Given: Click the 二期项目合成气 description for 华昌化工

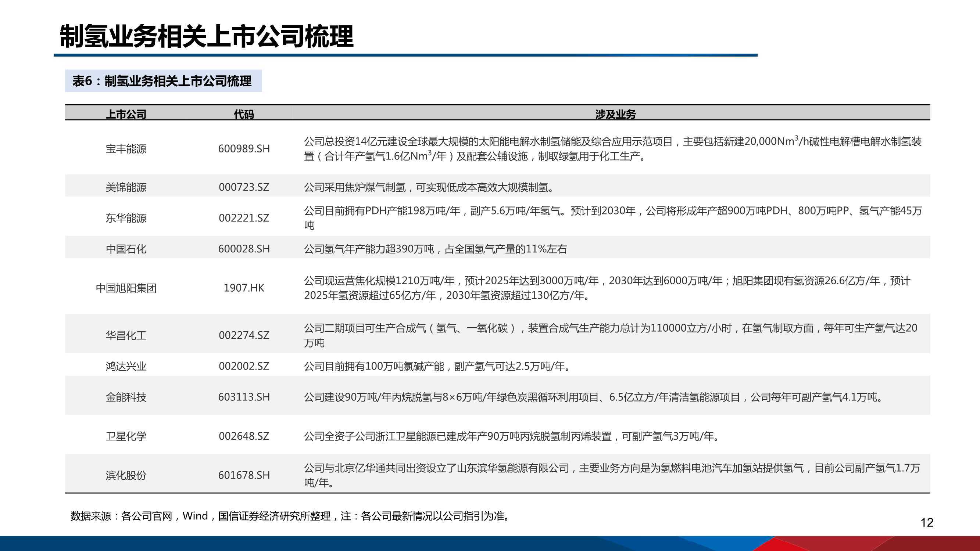Looking at the screenshot, I should click(611, 335).
